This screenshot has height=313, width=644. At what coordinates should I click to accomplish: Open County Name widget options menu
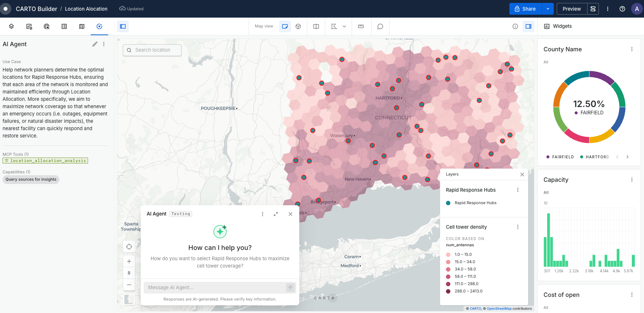pos(632,49)
